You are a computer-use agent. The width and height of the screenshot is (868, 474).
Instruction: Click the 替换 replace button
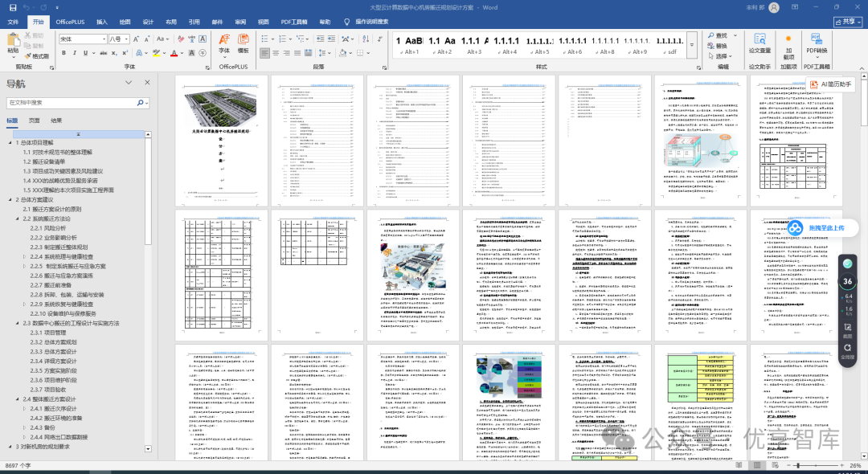[x=718, y=46]
